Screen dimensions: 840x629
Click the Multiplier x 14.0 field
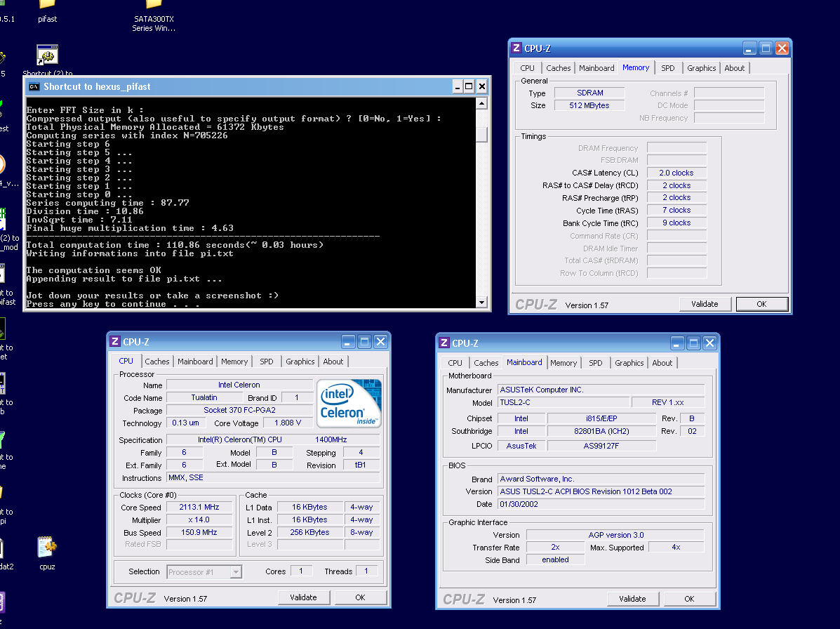click(199, 519)
